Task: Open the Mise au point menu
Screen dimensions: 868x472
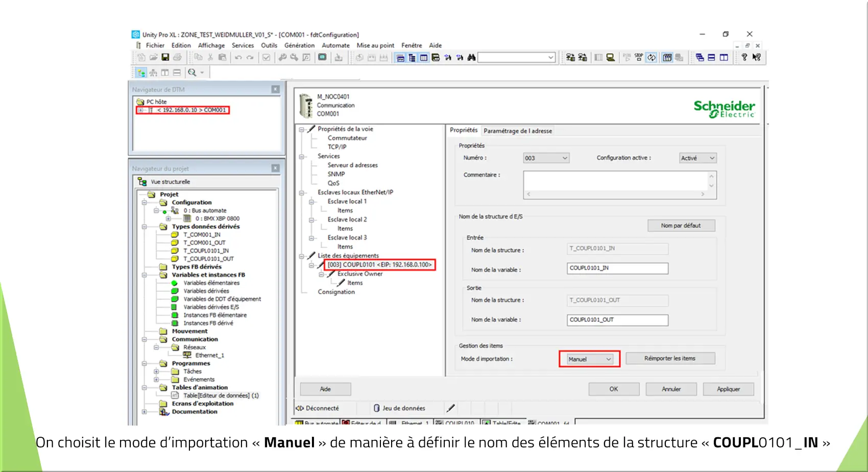Action: [375, 45]
